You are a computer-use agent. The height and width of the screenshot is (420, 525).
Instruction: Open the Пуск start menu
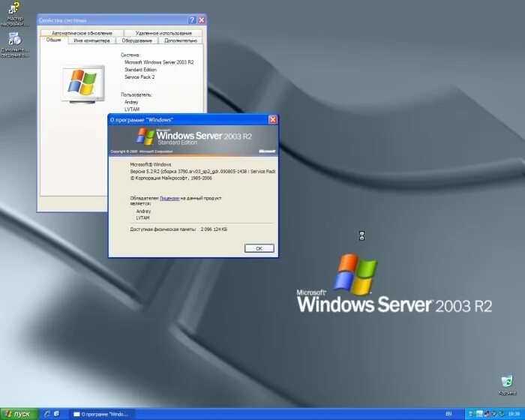click(19, 414)
